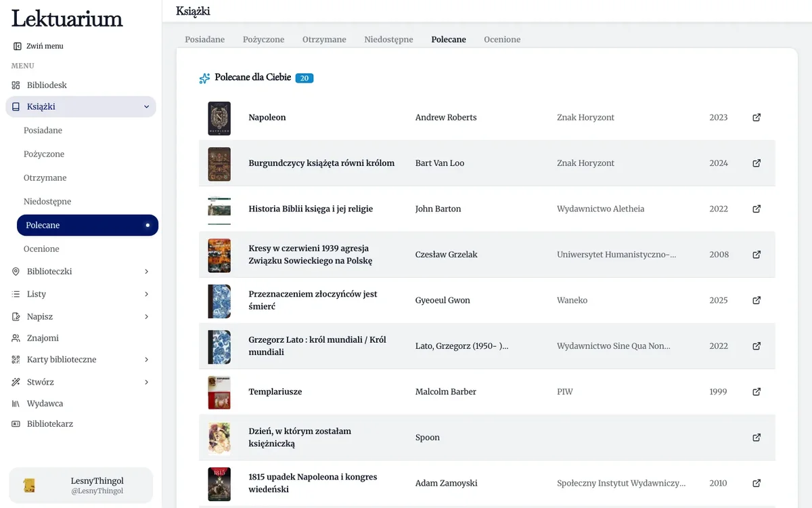Open the Kresy w czerwieni cover thumbnail
Image resolution: width=812 pixels, height=508 pixels.
pos(219,255)
